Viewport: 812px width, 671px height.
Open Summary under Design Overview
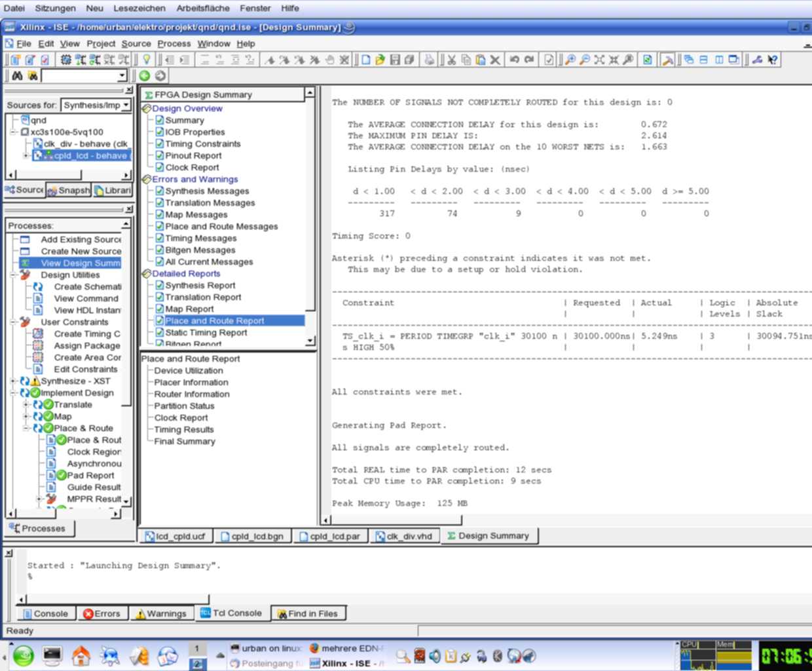tap(185, 120)
